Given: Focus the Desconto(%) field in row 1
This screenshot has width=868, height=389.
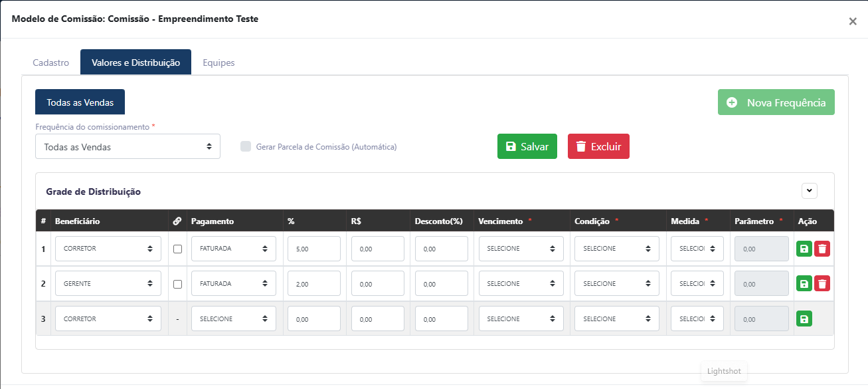Looking at the screenshot, I should [x=442, y=249].
